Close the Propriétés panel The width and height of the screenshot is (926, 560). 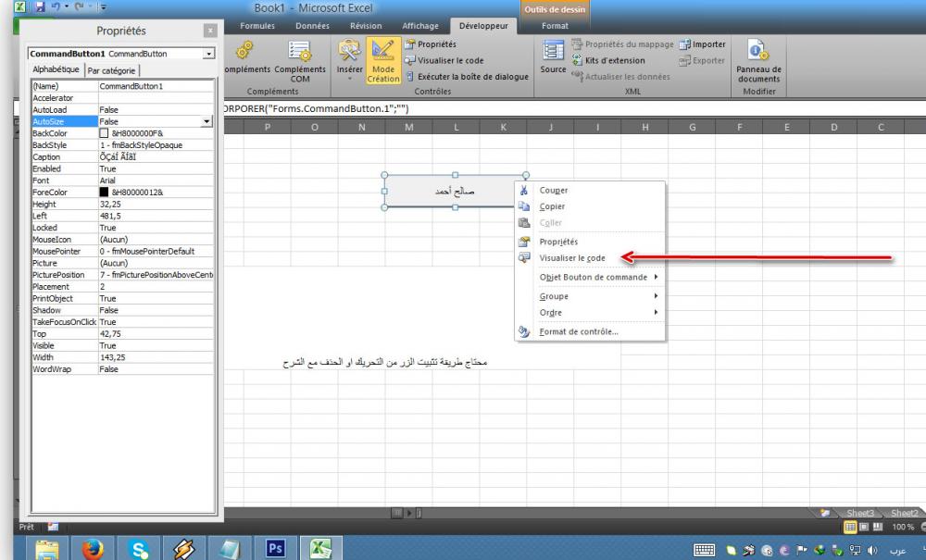(209, 31)
